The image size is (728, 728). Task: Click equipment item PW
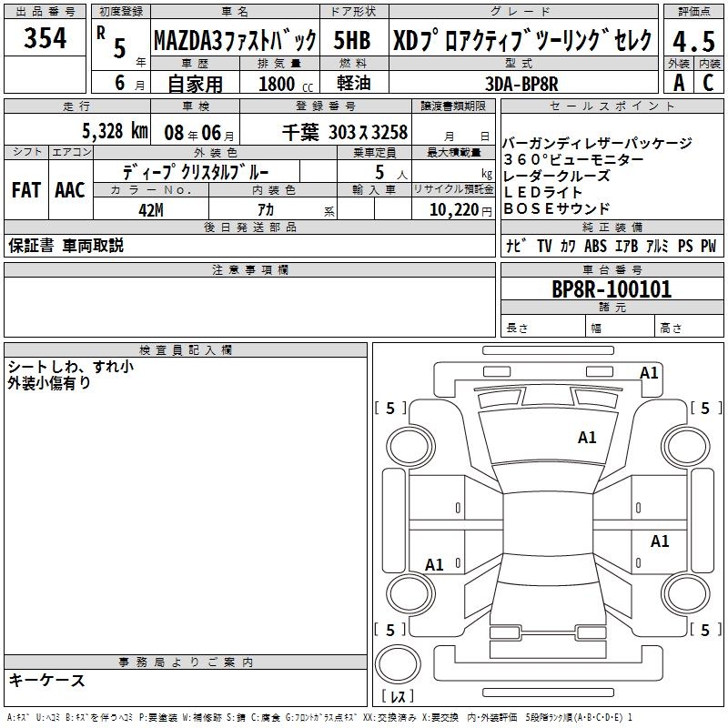[x=709, y=246]
